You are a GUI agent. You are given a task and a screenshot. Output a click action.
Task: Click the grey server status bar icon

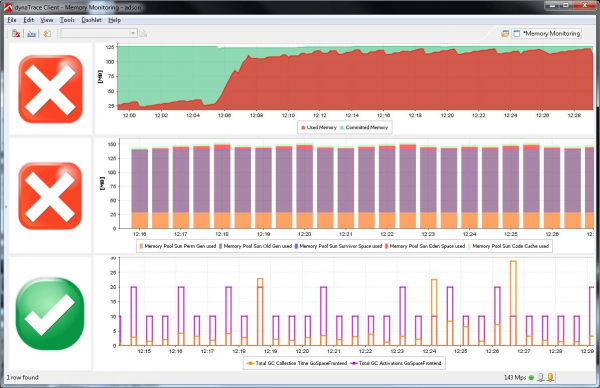pyautogui.click(x=540, y=378)
